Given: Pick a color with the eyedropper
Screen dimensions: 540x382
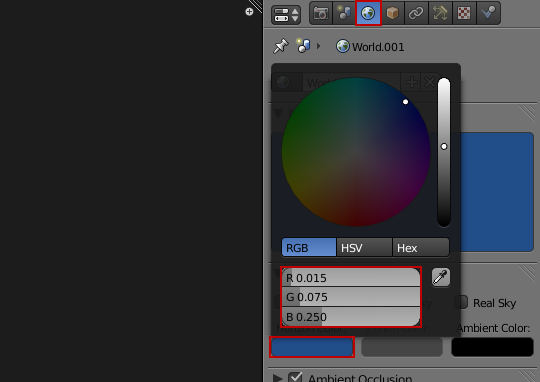Looking at the screenshot, I should [441, 277].
